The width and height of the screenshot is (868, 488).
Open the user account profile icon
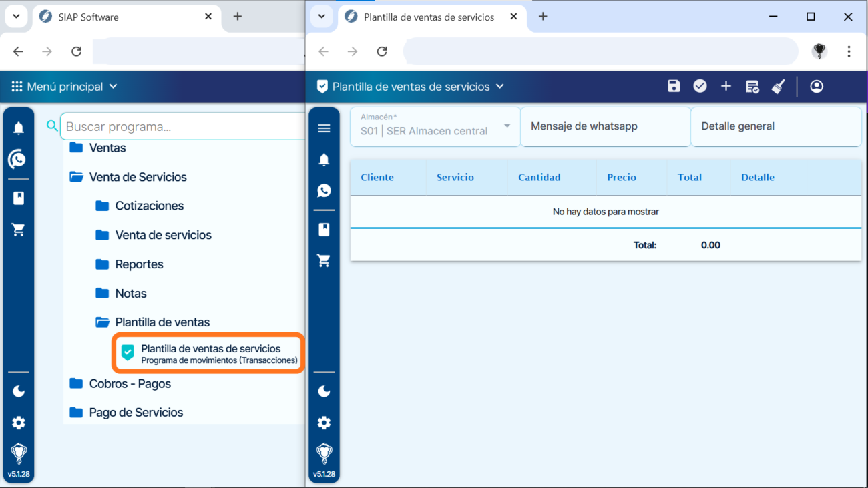816,86
